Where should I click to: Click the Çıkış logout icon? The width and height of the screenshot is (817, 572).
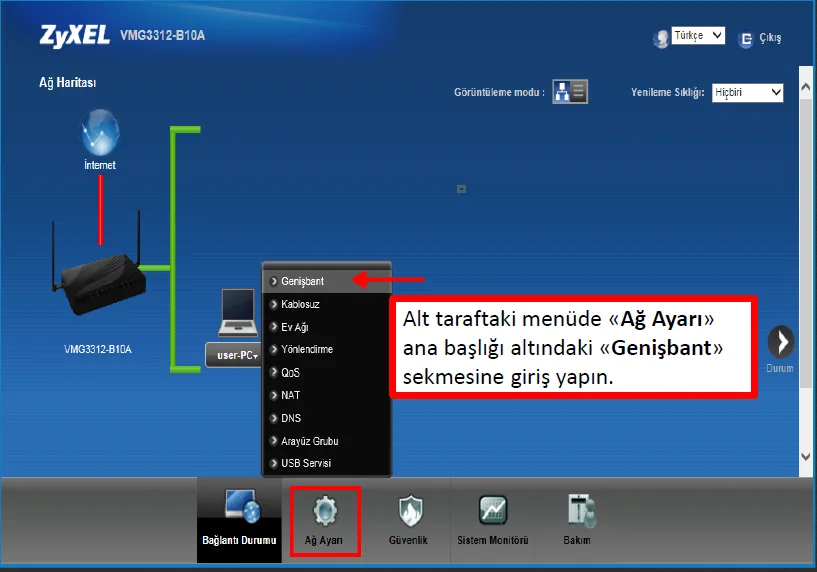(x=746, y=39)
